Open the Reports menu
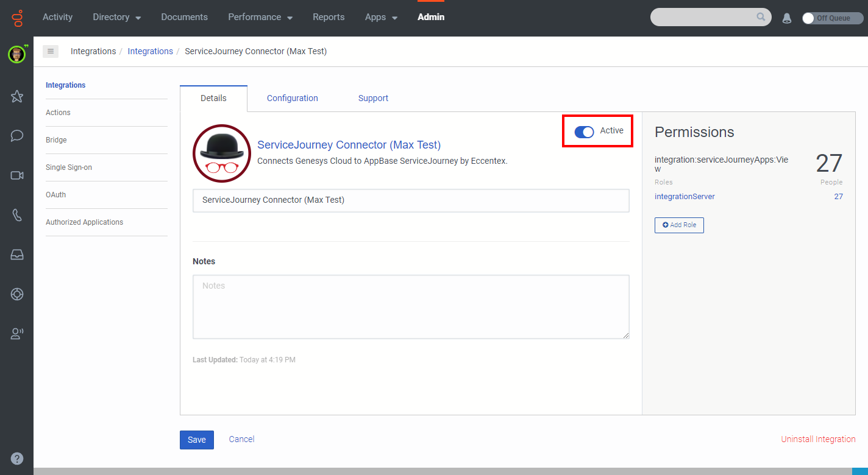 click(329, 17)
